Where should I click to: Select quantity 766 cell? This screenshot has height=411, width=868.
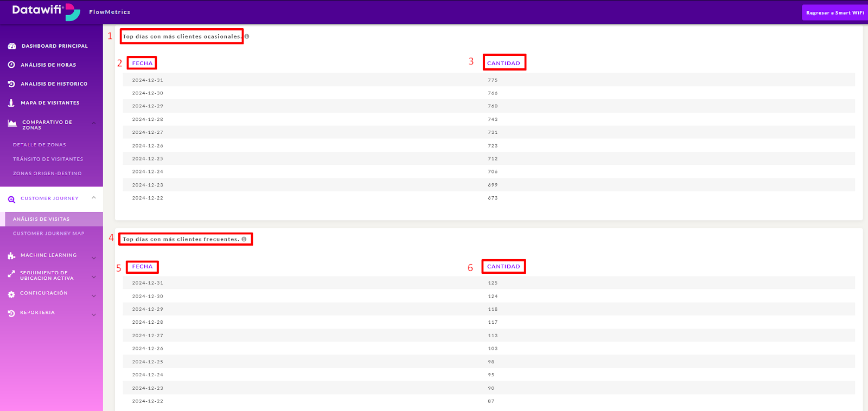click(x=493, y=93)
